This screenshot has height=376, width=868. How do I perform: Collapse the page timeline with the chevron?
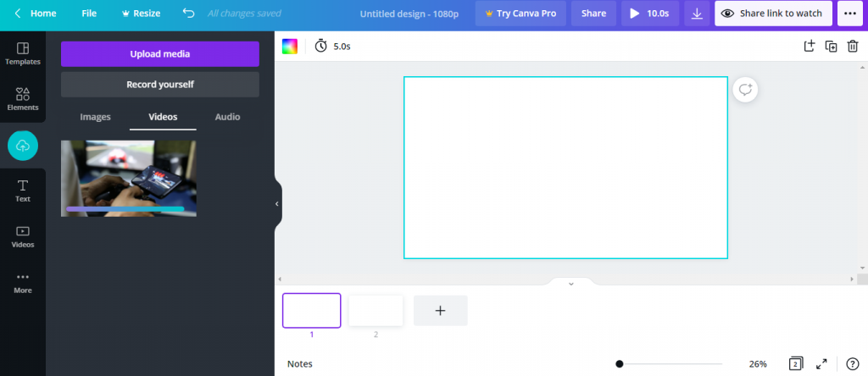(571, 284)
